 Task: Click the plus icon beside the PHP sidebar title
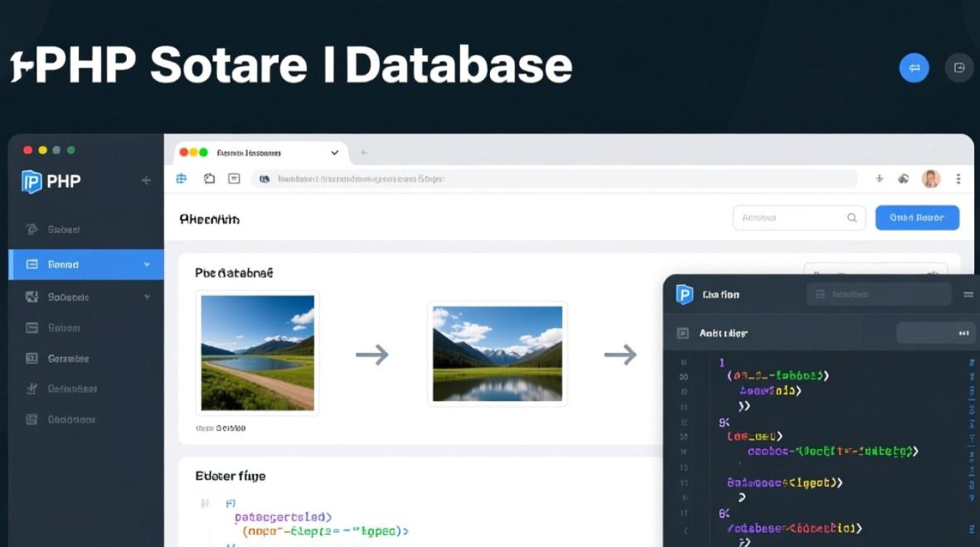tap(146, 180)
